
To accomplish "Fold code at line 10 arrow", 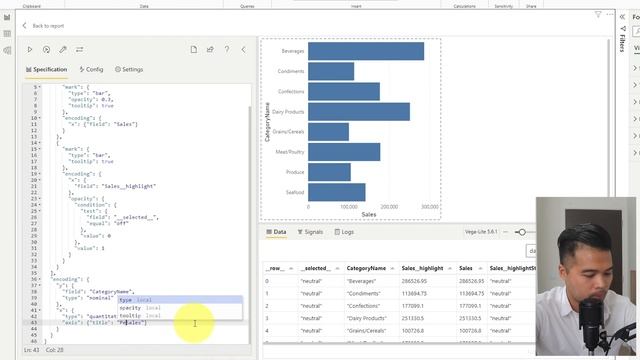I will pyautogui.click(x=40, y=118).
